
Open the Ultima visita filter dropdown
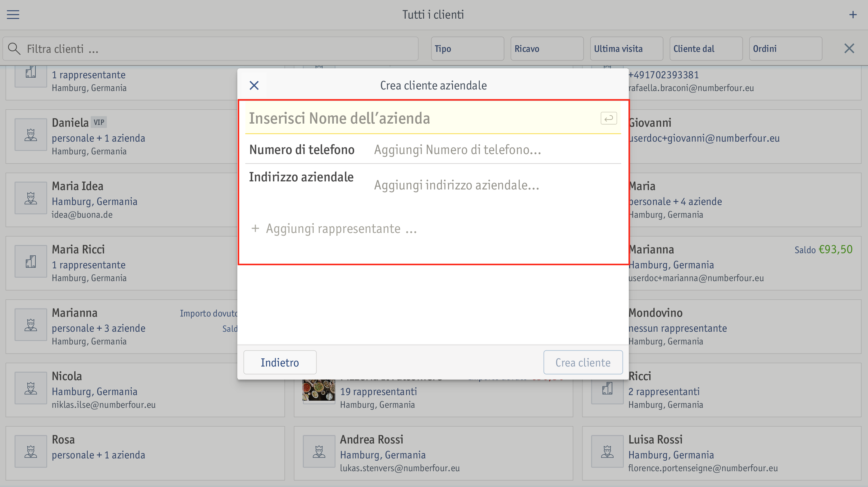click(626, 48)
